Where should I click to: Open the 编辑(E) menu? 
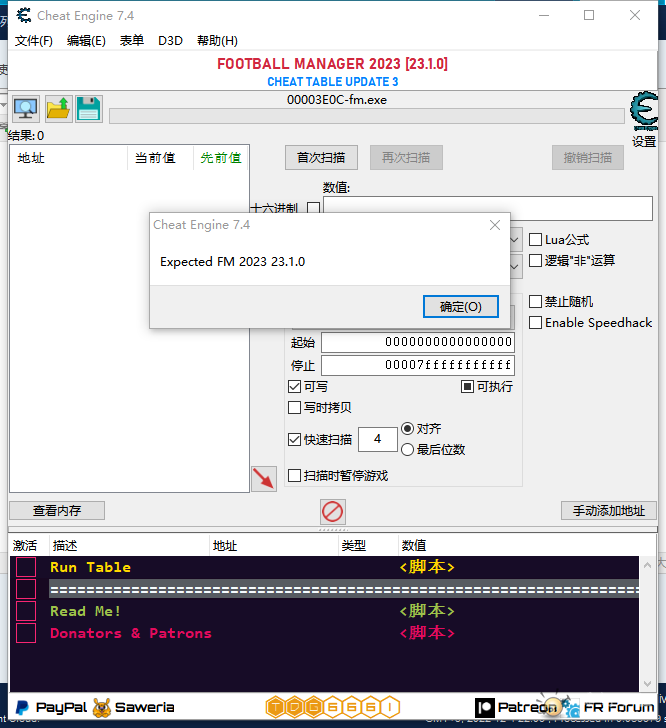[86, 41]
